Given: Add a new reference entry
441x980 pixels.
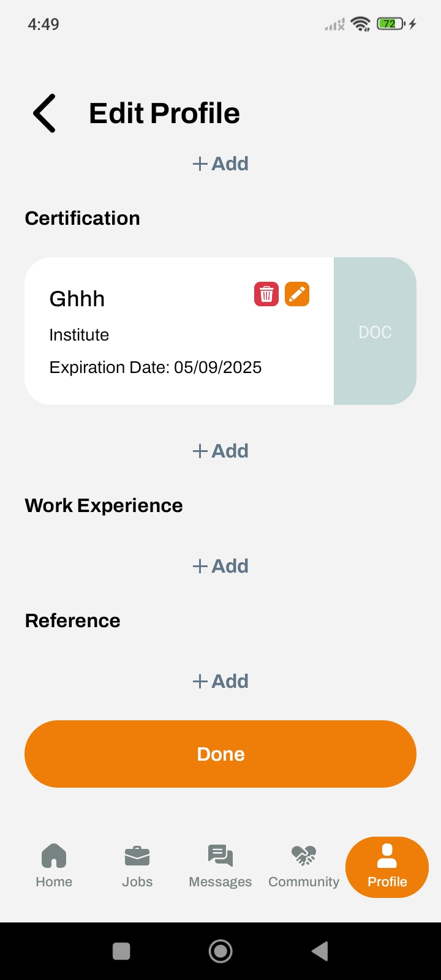Looking at the screenshot, I should pyautogui.click(x=221, y=682).
